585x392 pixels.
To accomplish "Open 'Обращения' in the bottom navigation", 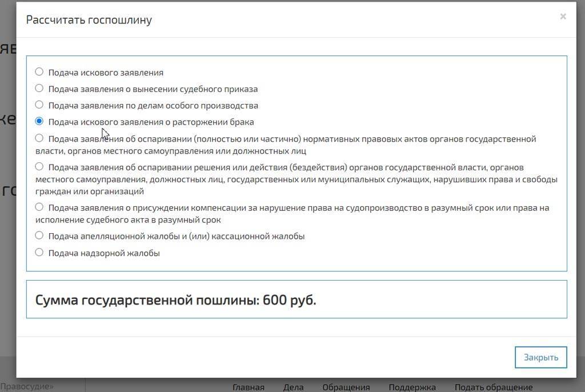I will click(x=346, y=387).
